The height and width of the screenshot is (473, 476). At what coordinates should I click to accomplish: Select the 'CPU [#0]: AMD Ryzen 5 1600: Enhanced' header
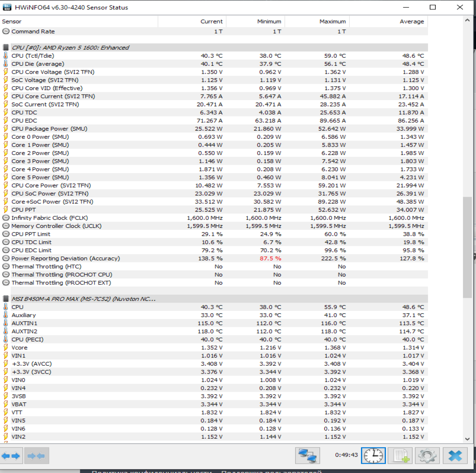click(71, 48)
